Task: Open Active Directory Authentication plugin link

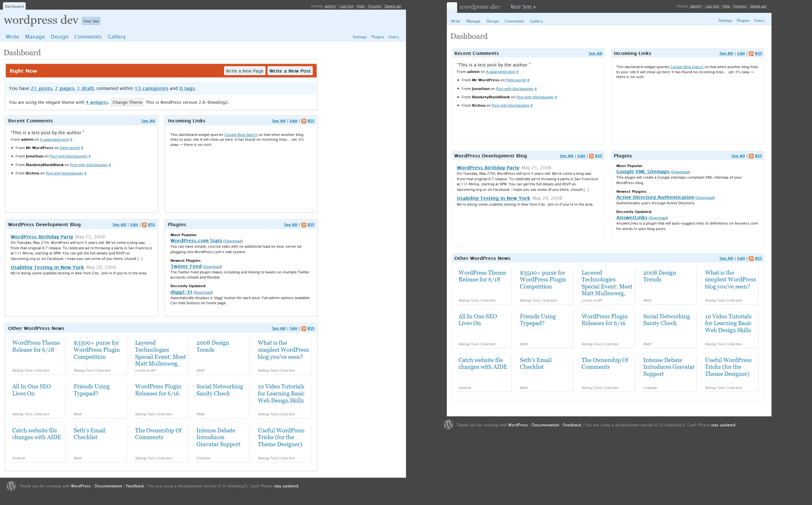Action: [655, 197]
